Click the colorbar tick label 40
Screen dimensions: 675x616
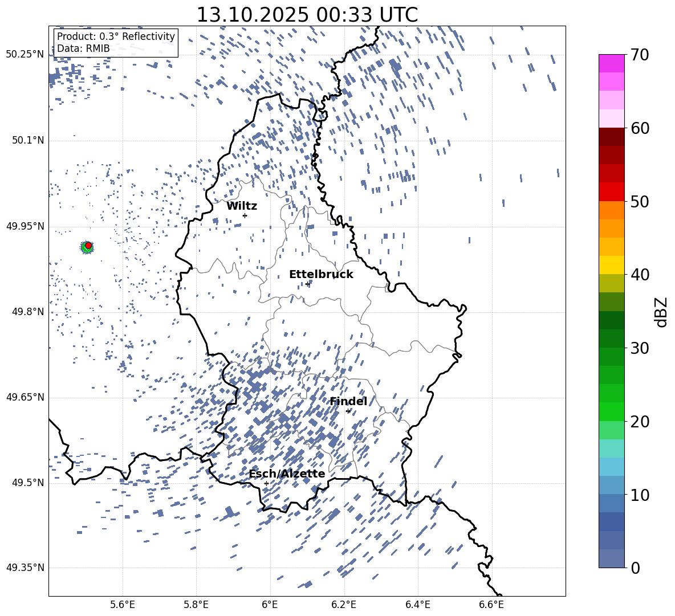pyautogui.click(x=639, y=275)
